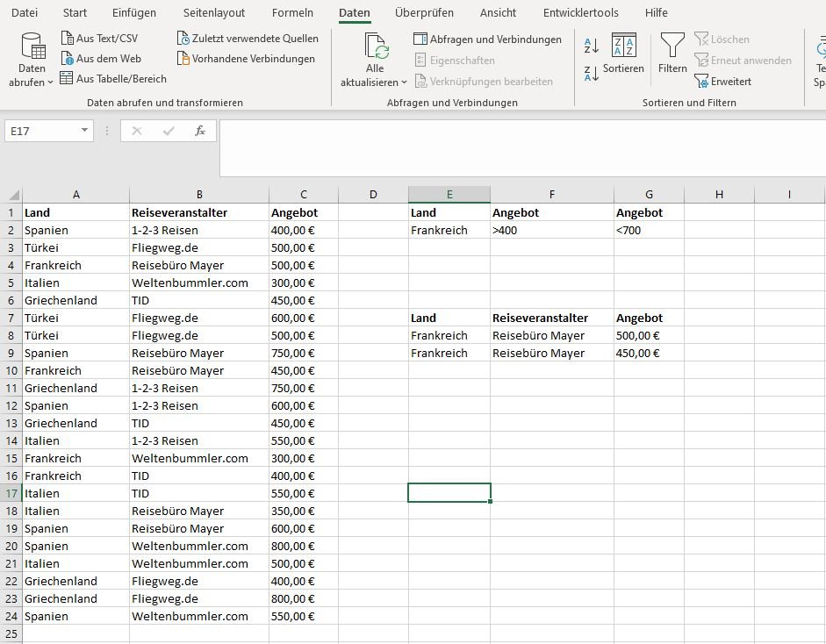Select Aus Tabelle/Bereich option
Screen dimensions: 826x644
coord(112,79)
